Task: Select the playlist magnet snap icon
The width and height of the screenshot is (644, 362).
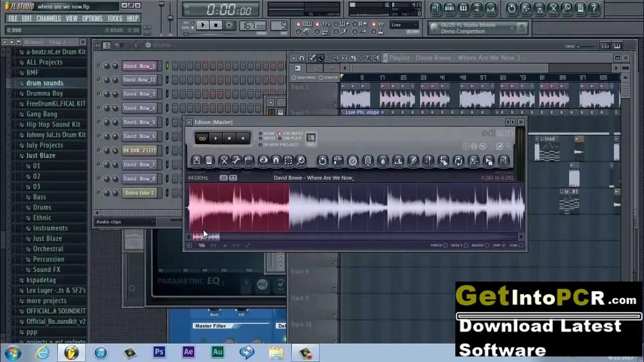Action: pos(302,58)
